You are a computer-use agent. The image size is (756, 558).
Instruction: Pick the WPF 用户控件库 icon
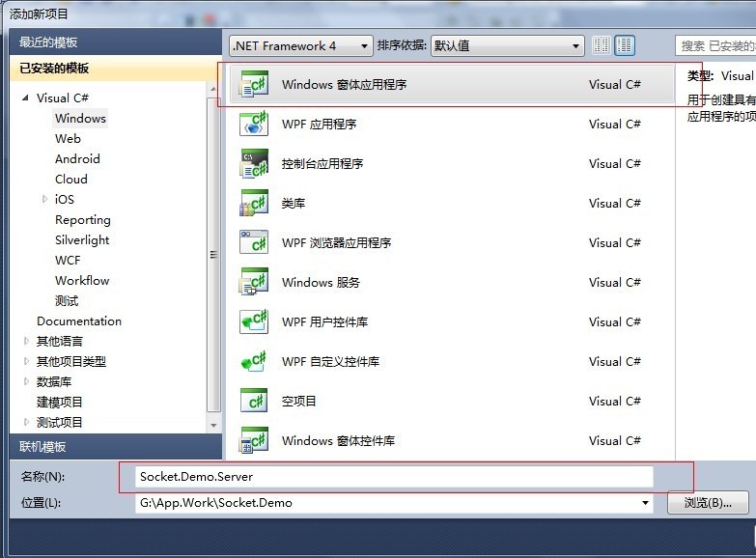tap(254, 321)
